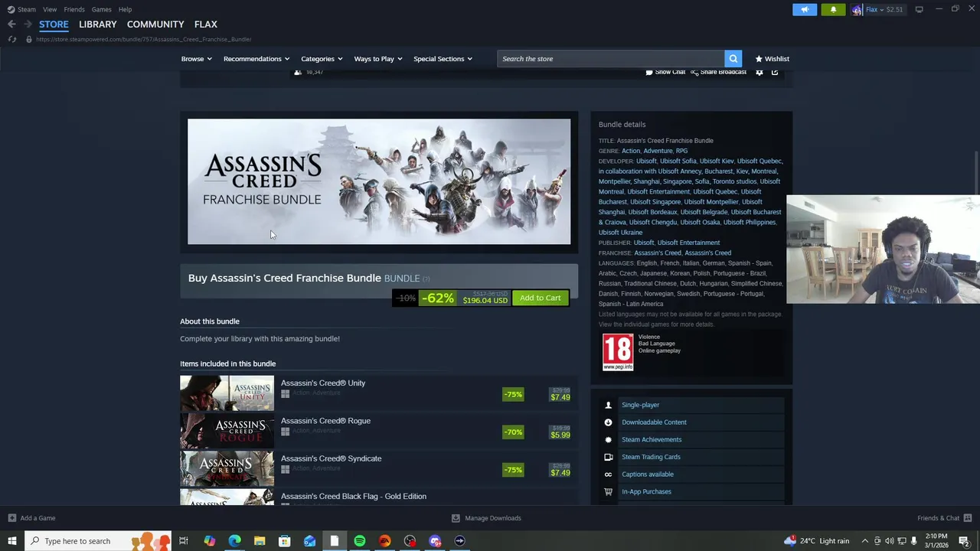Open the green notifications bell
This screenshot has height=551, width=980.
(833, 9)
